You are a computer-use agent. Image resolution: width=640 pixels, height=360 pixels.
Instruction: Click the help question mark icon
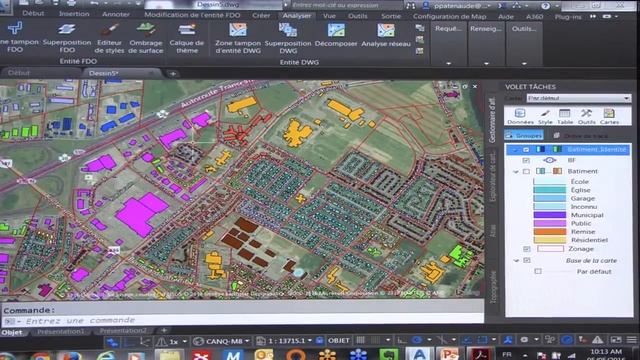(545, 6)
